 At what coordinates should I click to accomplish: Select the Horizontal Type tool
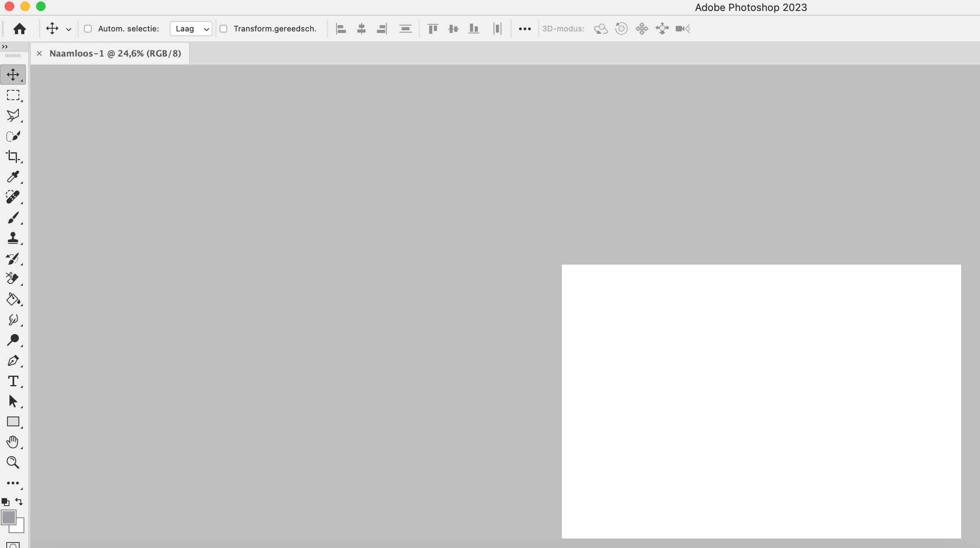(13, 381)
